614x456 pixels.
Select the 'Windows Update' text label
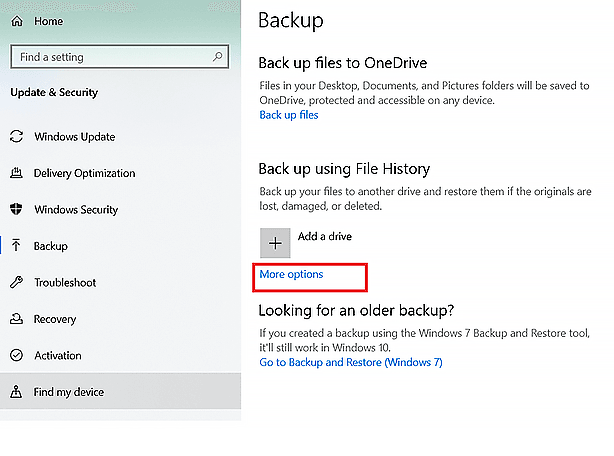pyautogui.click(x=74, y=137)
